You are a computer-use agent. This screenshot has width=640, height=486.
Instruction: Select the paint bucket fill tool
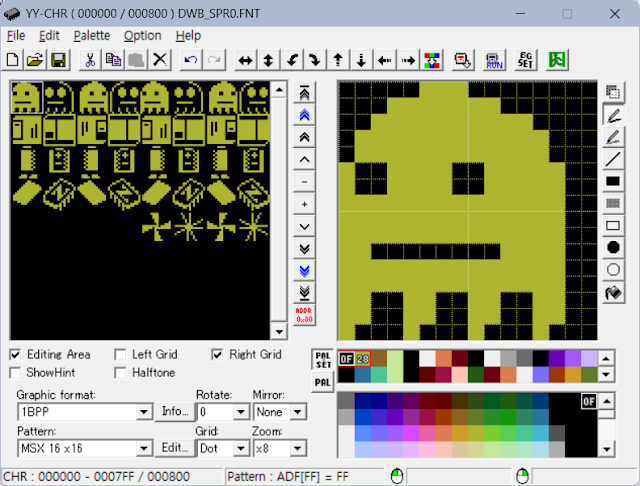(613, 292)
